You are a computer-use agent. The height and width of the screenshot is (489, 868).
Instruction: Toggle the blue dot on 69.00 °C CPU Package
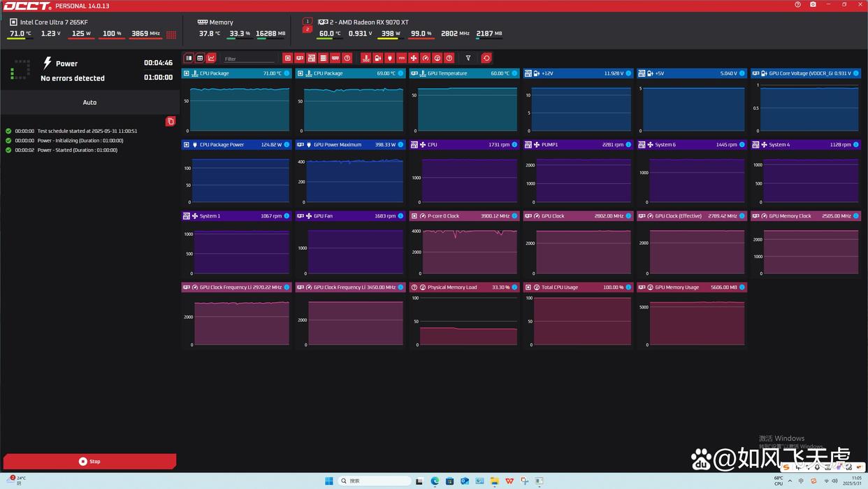pyautogui.click(x=400, y=73)
